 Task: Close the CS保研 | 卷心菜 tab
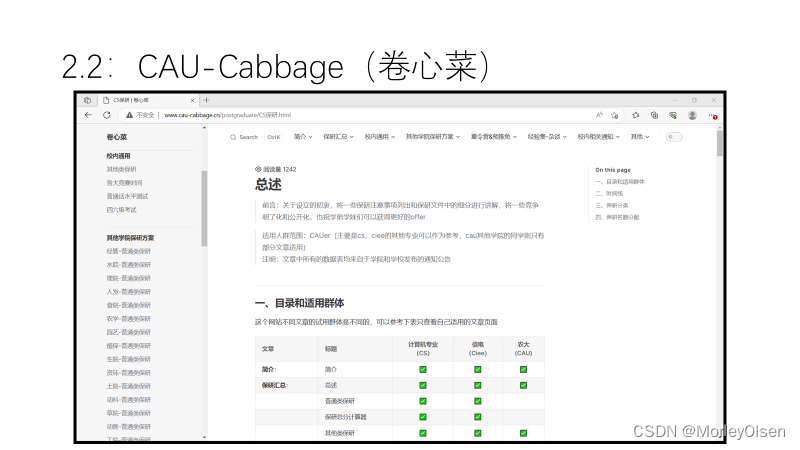tap(192, 101)
